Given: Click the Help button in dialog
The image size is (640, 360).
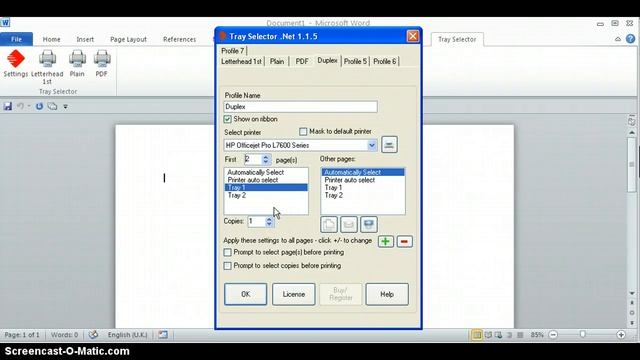Looking at the screenshot, I should (387, 294).
